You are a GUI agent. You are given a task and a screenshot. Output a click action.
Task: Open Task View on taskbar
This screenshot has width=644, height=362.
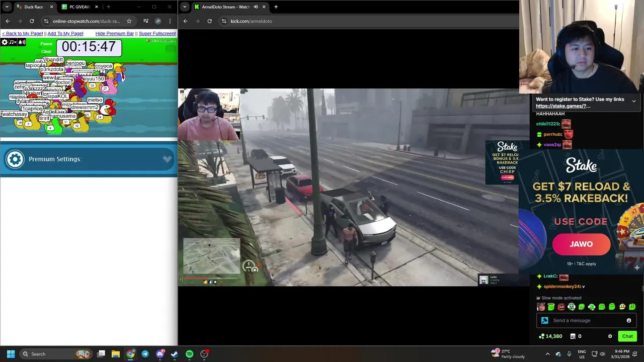(101, 354)
